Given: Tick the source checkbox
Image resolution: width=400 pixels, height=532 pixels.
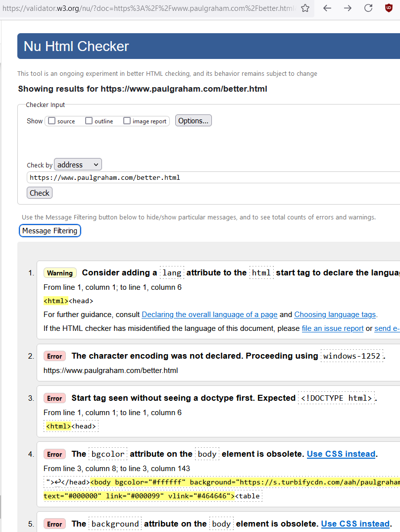Looking at the screenshot, I should click(x=51, y=121).
